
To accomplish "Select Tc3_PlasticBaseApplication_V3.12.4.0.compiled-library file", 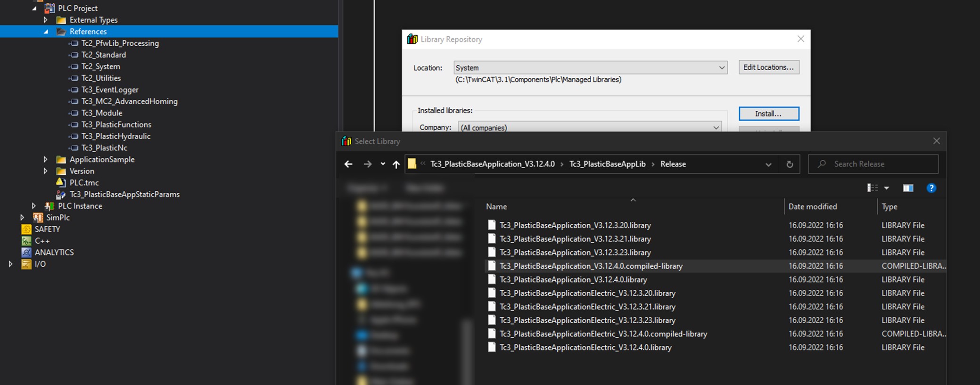I will click(x=591, y=266).
